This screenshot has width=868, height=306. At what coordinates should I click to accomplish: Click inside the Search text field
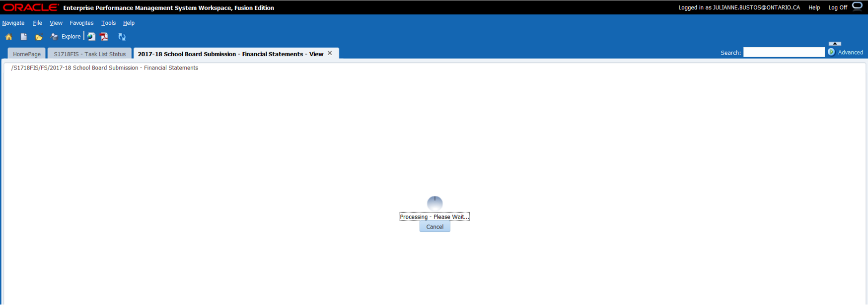pyautogui.click(x=784, y=52)
